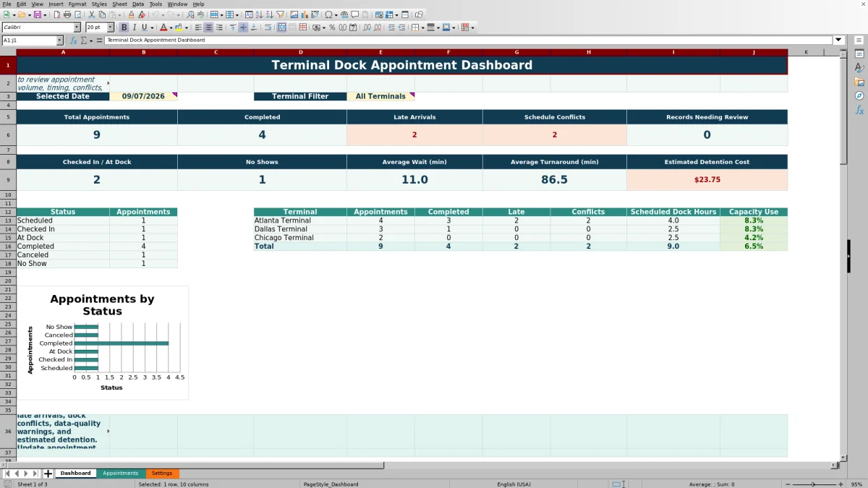868x488 pixels.
Task: Click the 95% zoom level indicator
Action: tap(856, 484)
